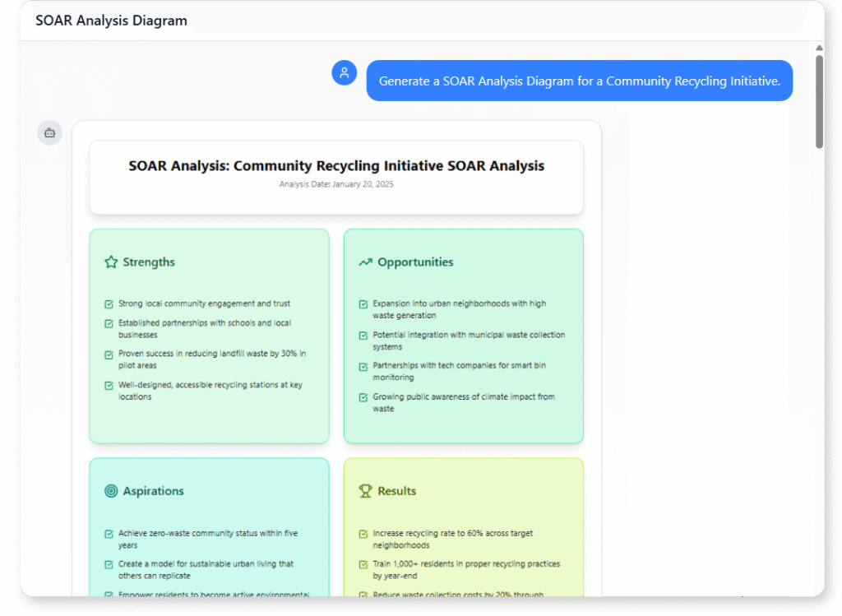The height and width of the screenshot is (616, 842).
Task: Click the checkmark icon beside 'Train 1,000+ residents'
Action: [x=363, y=564]
